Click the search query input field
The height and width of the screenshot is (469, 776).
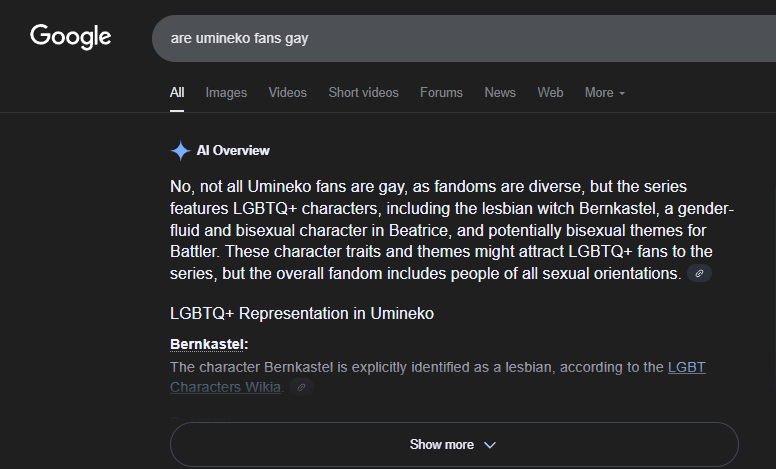pyautogui.click(x=464, y=38)
